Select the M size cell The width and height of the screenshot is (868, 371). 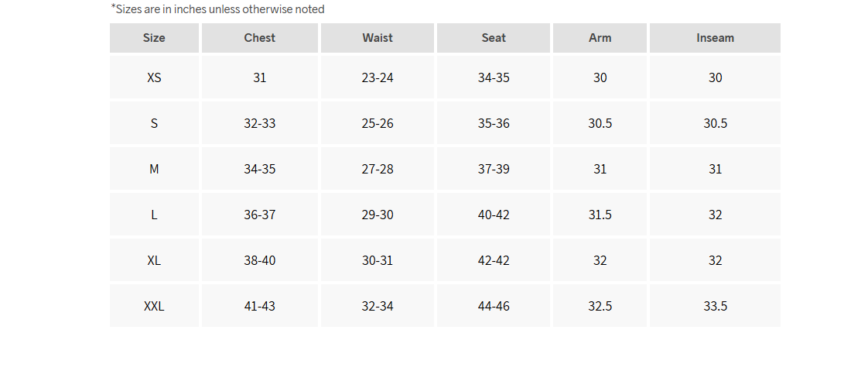(154, 169)
